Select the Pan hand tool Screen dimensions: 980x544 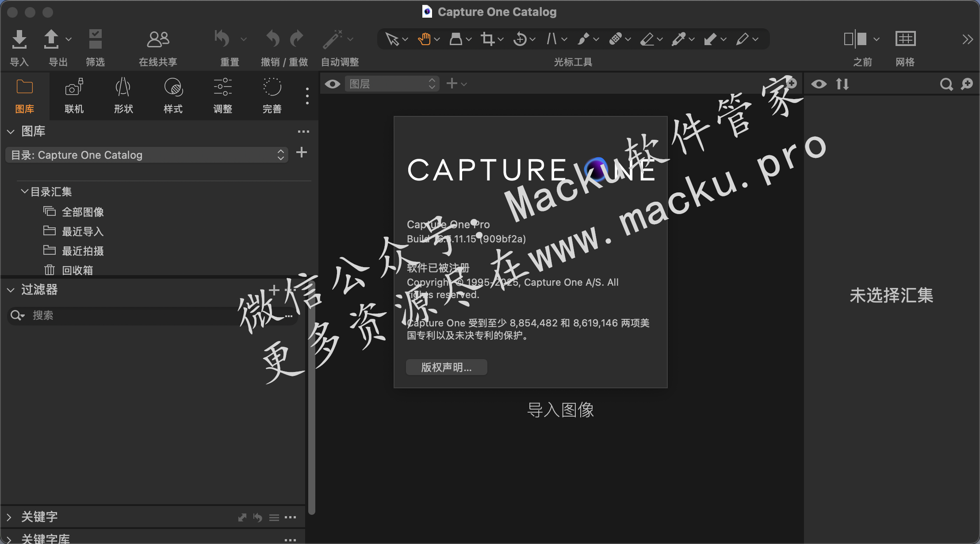424,39
